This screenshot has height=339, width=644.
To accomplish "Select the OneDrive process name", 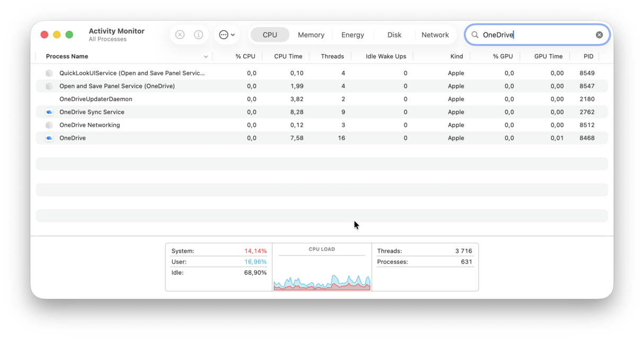I will click(x=73, y=138).
